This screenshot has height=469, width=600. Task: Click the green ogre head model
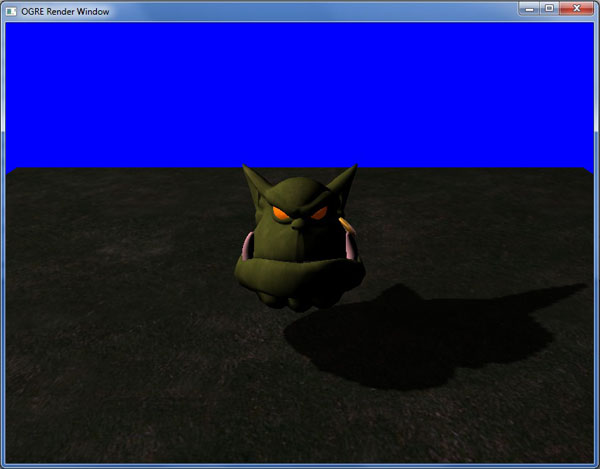[x=300, y=238]
